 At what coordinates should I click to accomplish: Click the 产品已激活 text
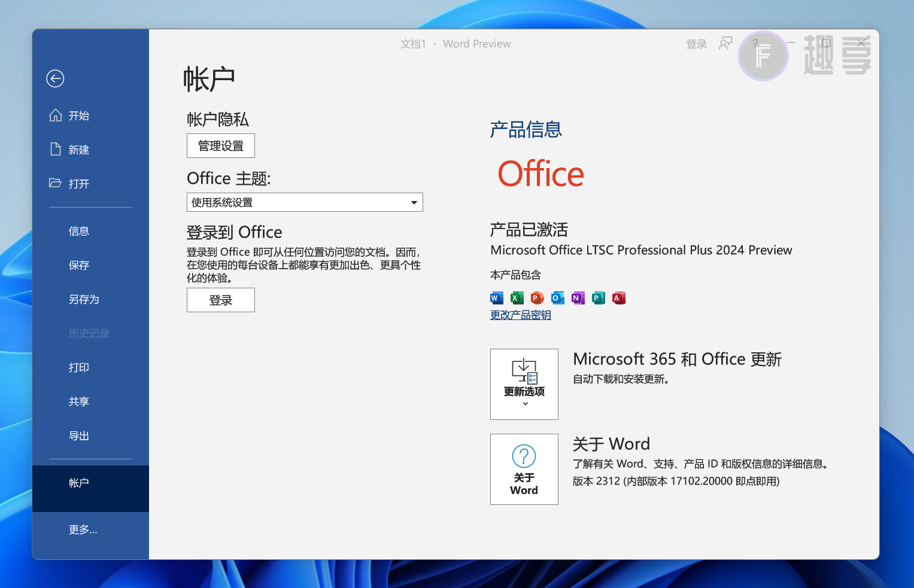click(x=529, y=230)
